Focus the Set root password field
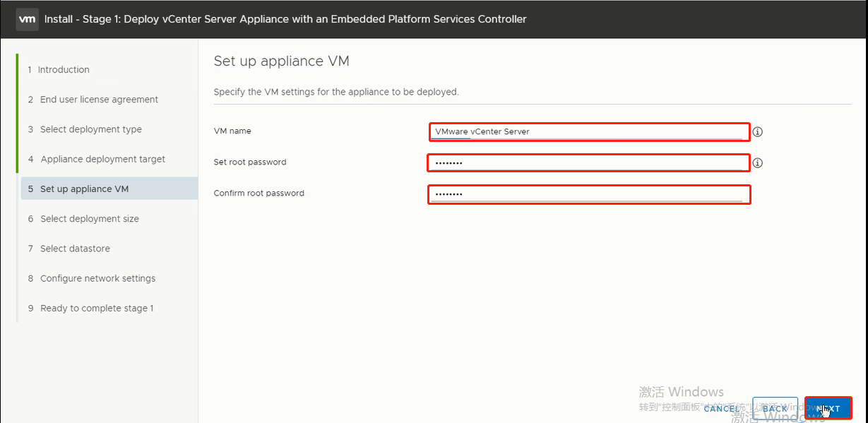The image size is (868, 423). point(588,163)
